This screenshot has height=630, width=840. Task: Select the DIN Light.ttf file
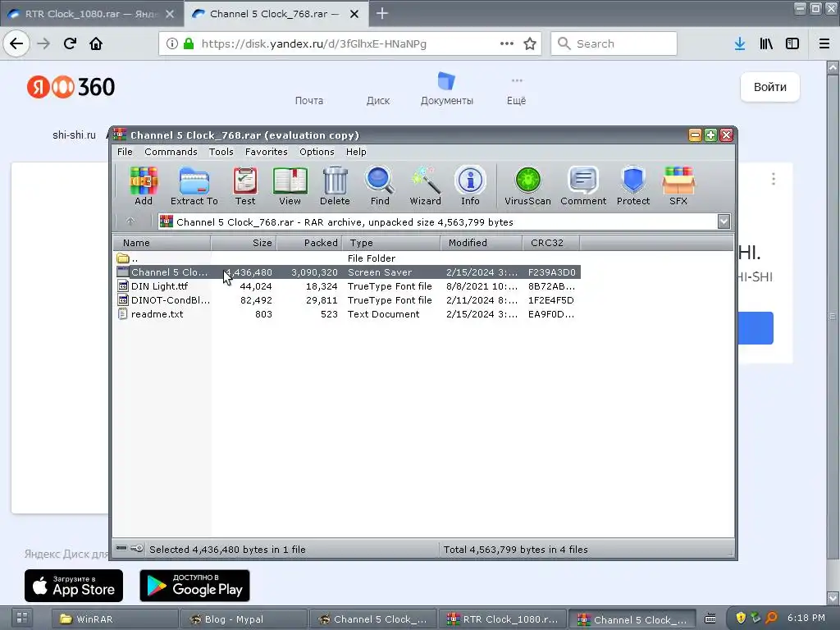coord(347,286)
